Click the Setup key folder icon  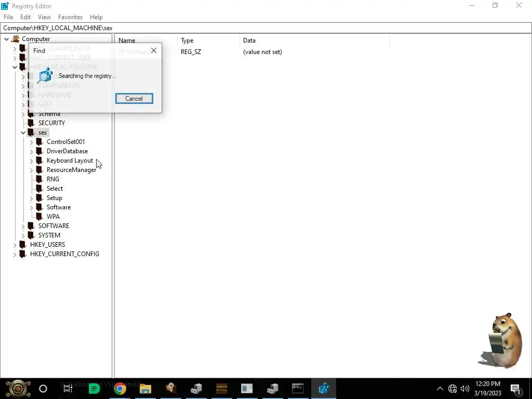[x=39, y=197]
